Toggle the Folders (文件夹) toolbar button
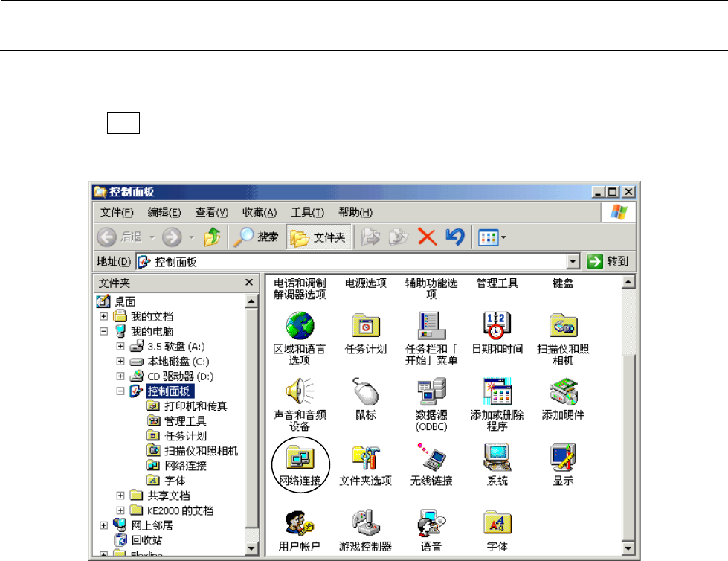The width and height of the screenshot is (728, 561). (318, 237)
